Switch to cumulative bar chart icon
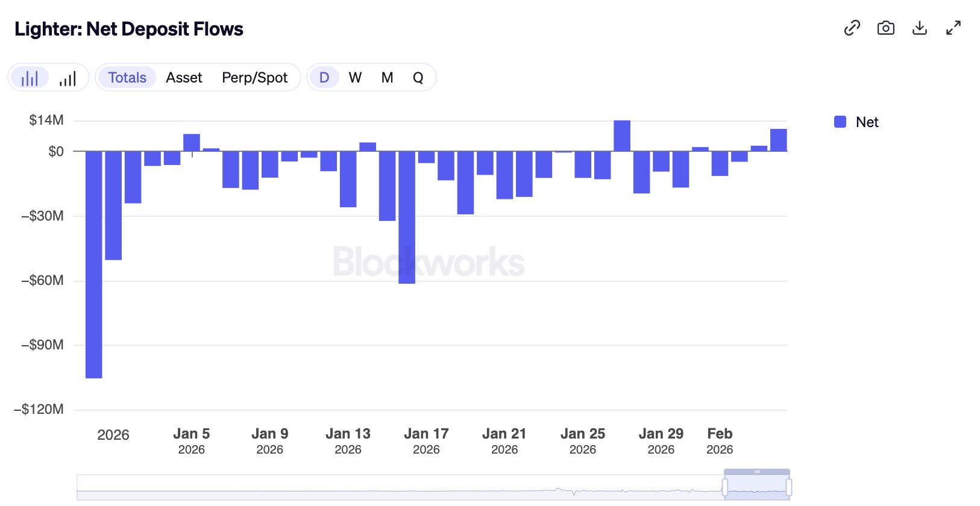 tap(68, 78)
